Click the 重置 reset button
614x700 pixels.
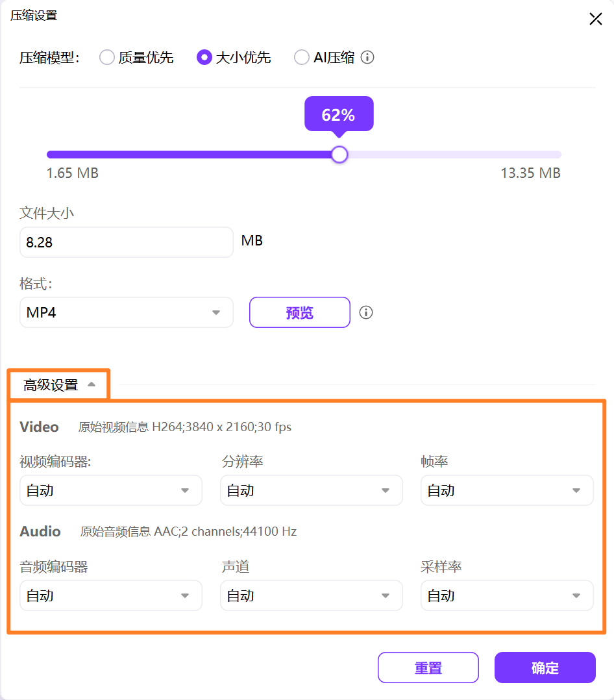428,668
